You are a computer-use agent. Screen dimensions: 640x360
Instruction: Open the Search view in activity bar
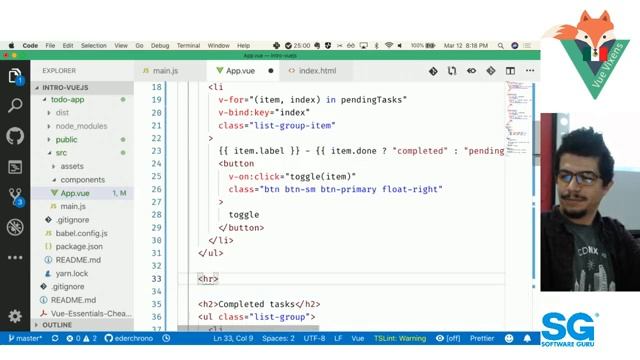click(x=15, y=106)
